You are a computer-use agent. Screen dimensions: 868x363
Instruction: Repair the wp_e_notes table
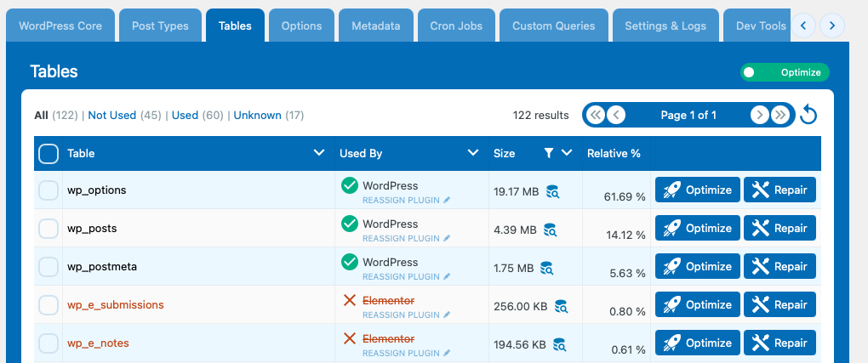[779, 343]
